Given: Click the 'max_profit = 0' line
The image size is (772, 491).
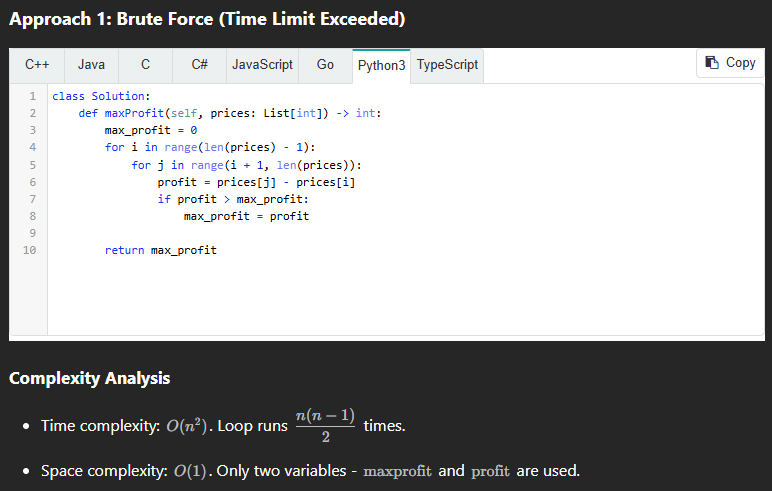Looking at the screenshot, I should [151, 130].
